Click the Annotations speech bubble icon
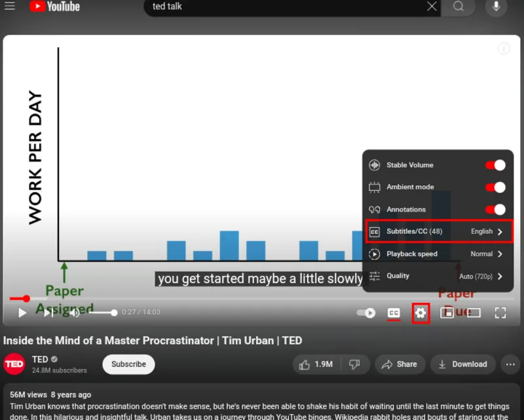Image resolution: width=524 pixels, height=420 pixels. 374,210
